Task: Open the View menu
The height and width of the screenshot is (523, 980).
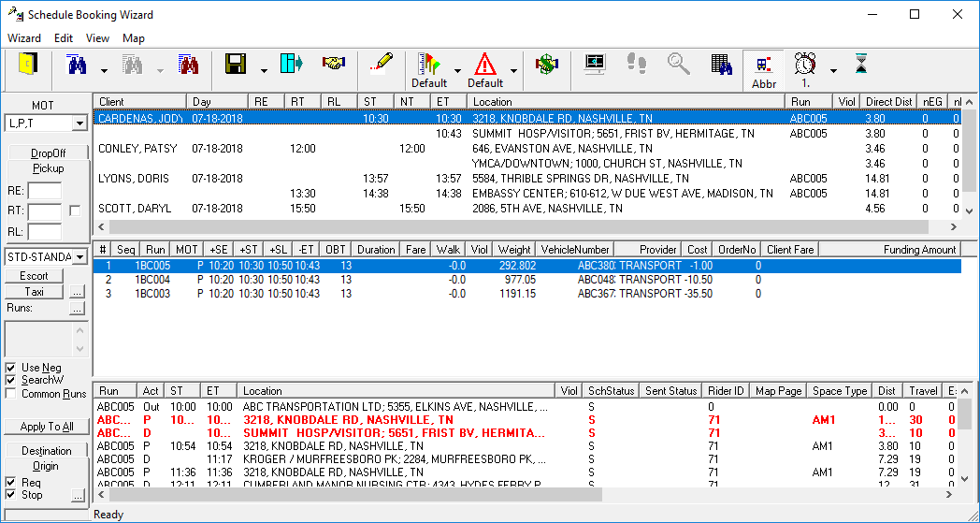Action: coord(97,38)
